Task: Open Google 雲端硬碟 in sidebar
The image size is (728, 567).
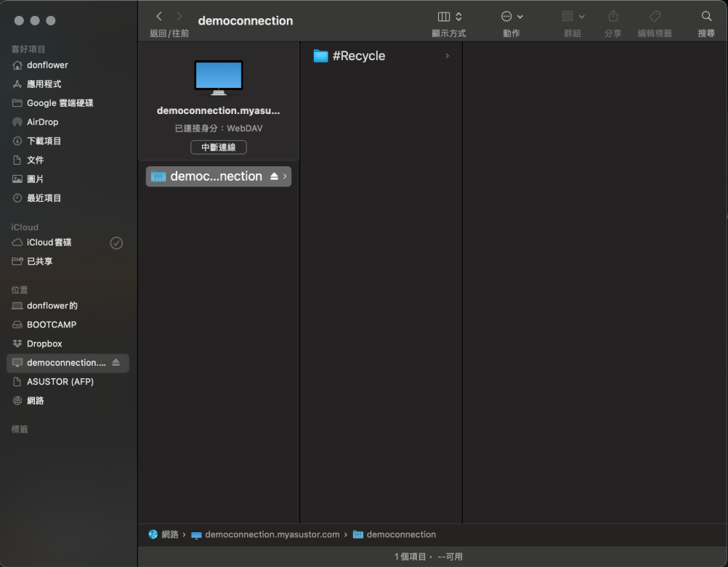Action: [x=60, y=103]
